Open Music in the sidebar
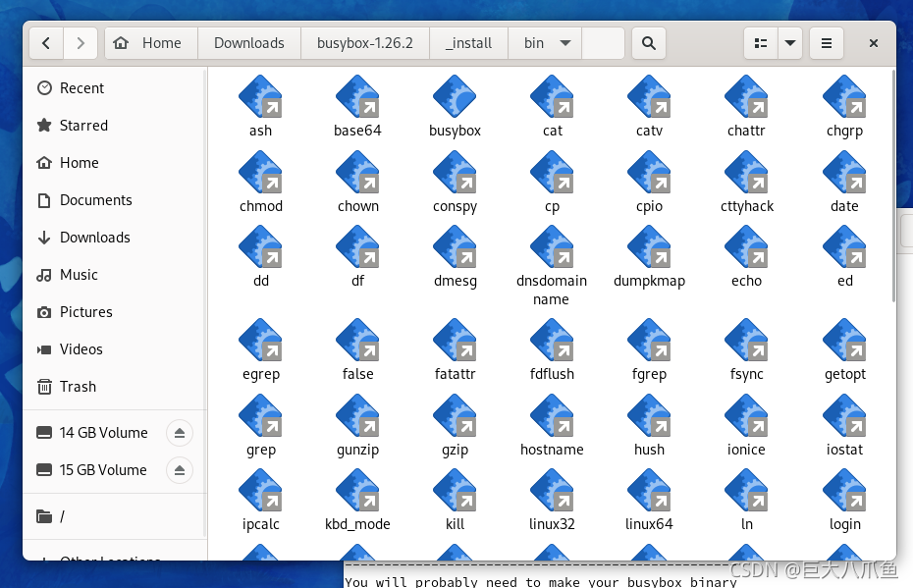The height and width of the screenshot is (588, 913). (x=115, y=274)
